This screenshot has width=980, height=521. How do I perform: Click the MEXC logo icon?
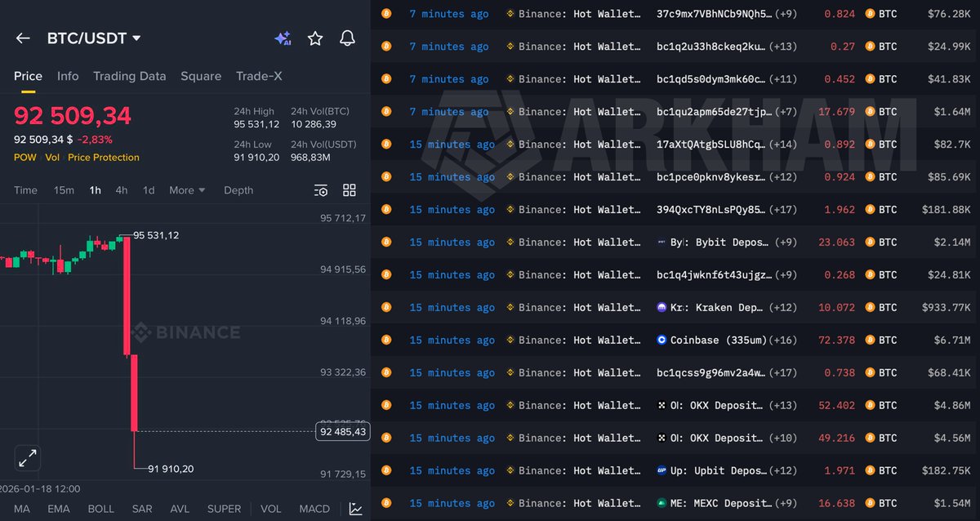click(x=661, y=504)
